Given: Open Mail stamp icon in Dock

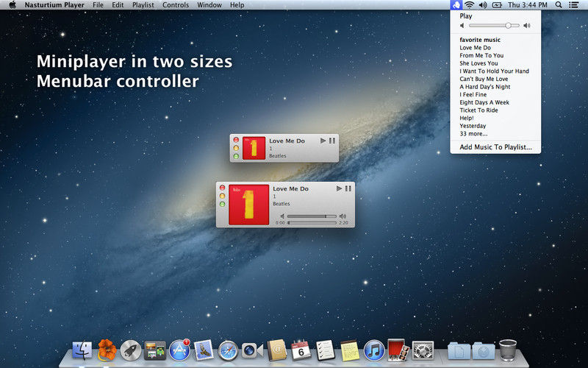Looking at the screenshot, I should point(204,350).
